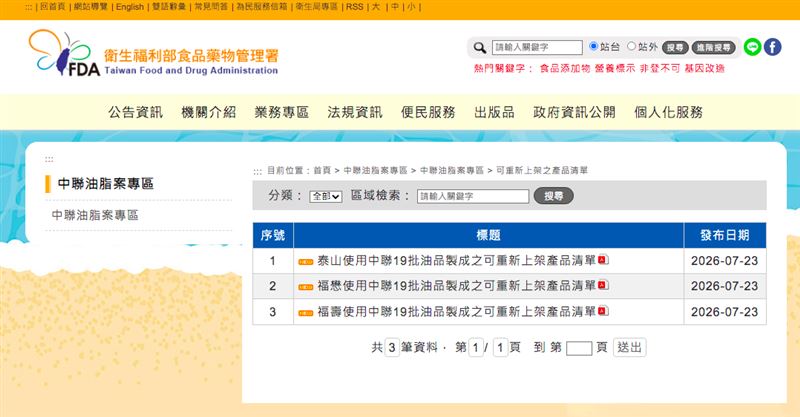Open PDF icon for 泰山 product list
800x417 pixels.
click(x=603, y=260)
